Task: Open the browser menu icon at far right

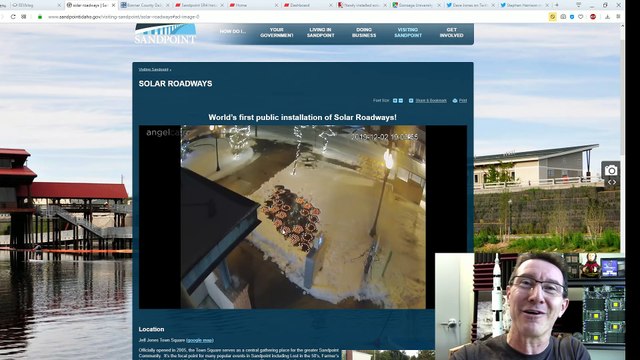Action: pyautogui.click(x=618, y=17)
